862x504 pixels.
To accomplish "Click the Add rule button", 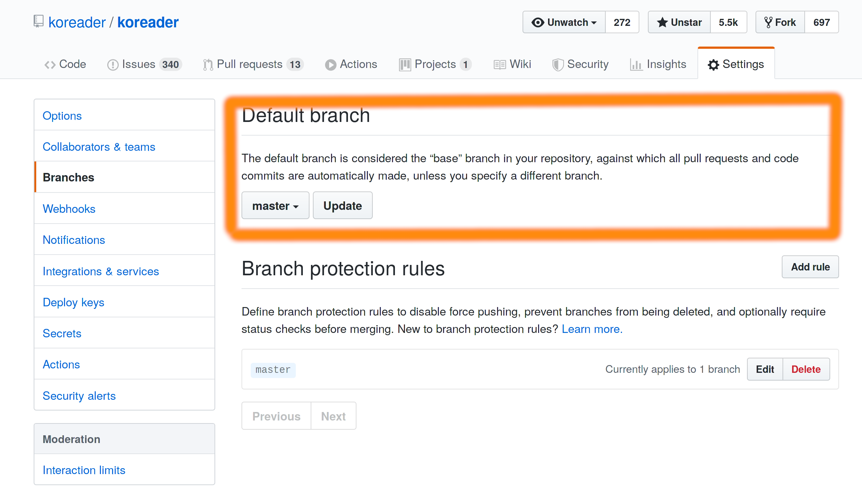I will point(810,267).
